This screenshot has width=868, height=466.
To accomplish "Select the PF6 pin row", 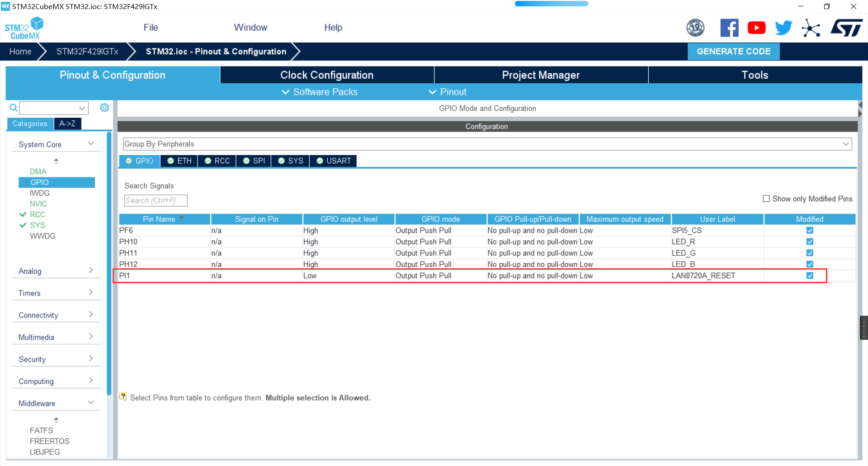I will pyautogui.click(x=487, y=230).
